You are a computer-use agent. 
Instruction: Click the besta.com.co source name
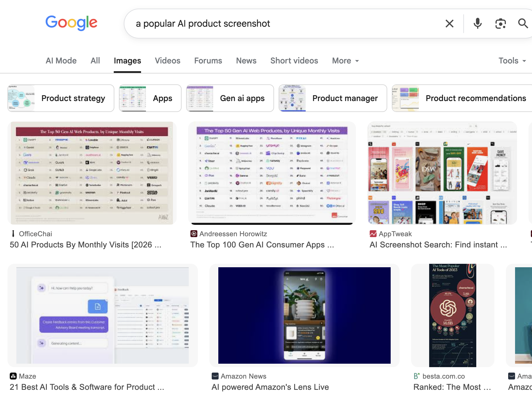pos(444,376)
